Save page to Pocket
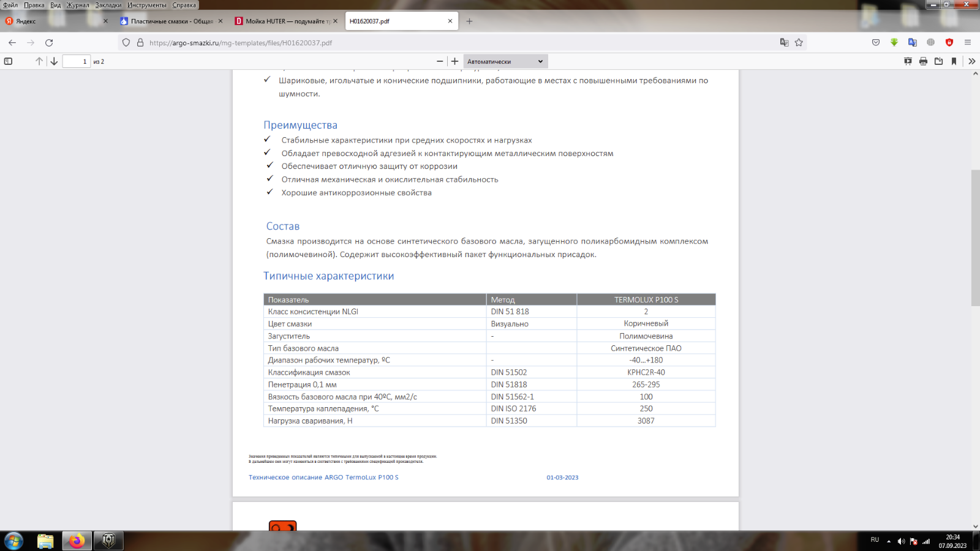The width and height of the screenshot is (980, 551). [876, 43]
